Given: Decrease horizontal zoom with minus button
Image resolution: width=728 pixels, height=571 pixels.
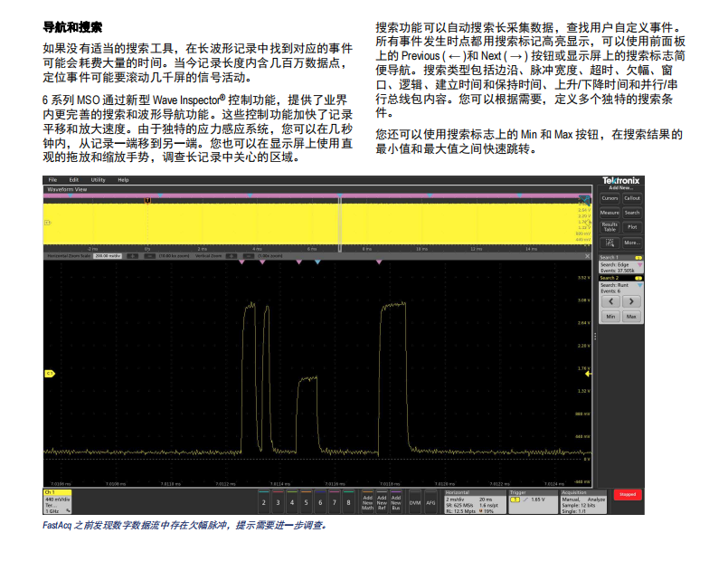Looking at the screenshot, I should click(x=149, y=256).
